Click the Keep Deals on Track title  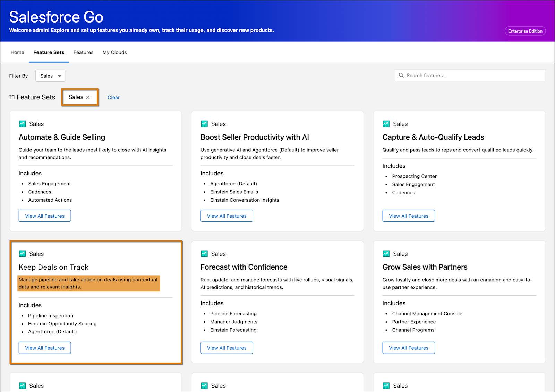point(53,267)
